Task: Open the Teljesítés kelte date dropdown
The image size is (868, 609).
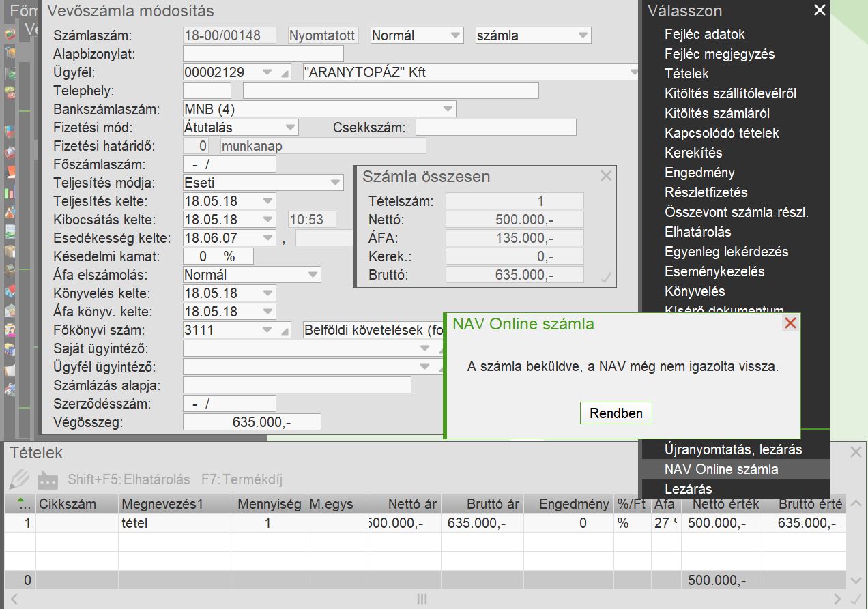Action: click(x=267, y=201)
